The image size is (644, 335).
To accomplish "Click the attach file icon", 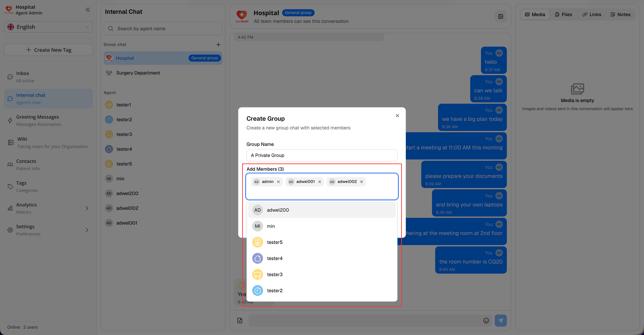I will click(240, 321).
